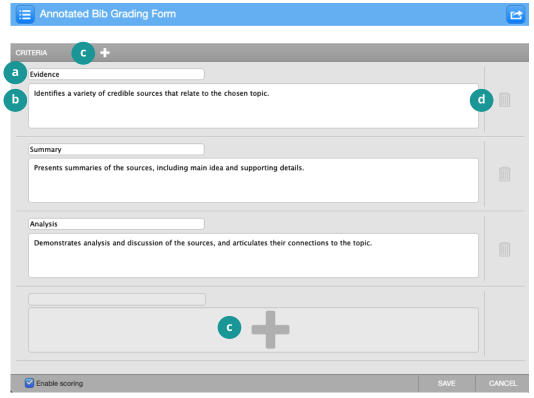Edit the Summary title field
The width and height of the screenshot is (534, 398).
[x=116, y=149]
